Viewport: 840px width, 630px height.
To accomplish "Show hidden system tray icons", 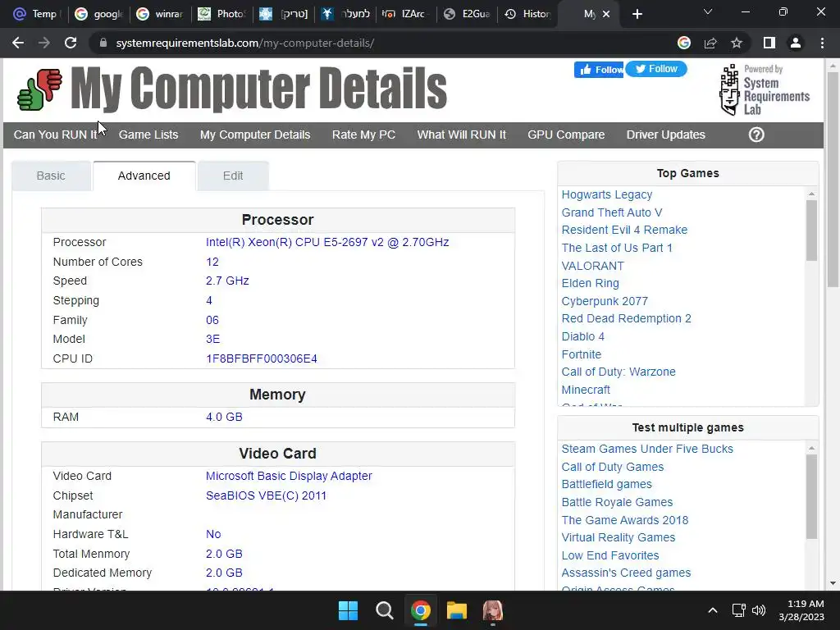I will coord(713,610).
